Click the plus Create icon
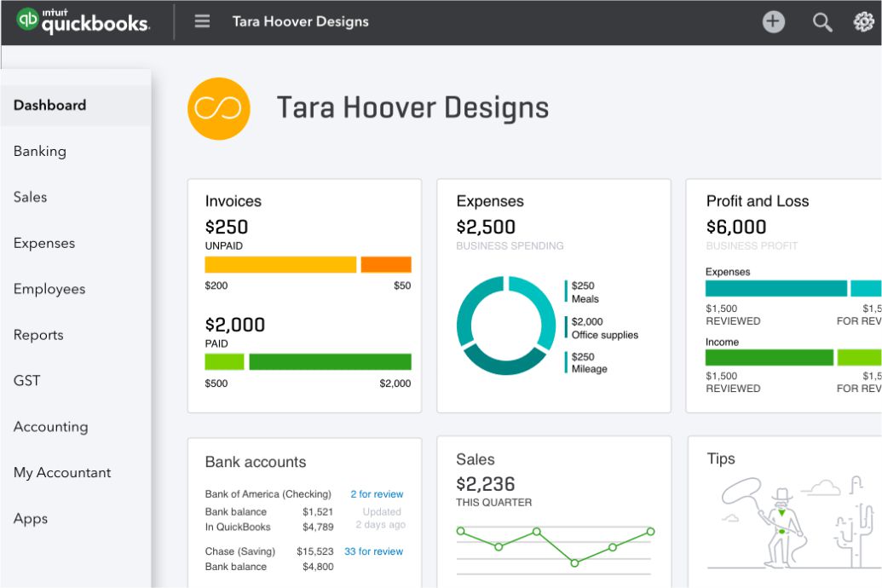 tap(774, 22)
